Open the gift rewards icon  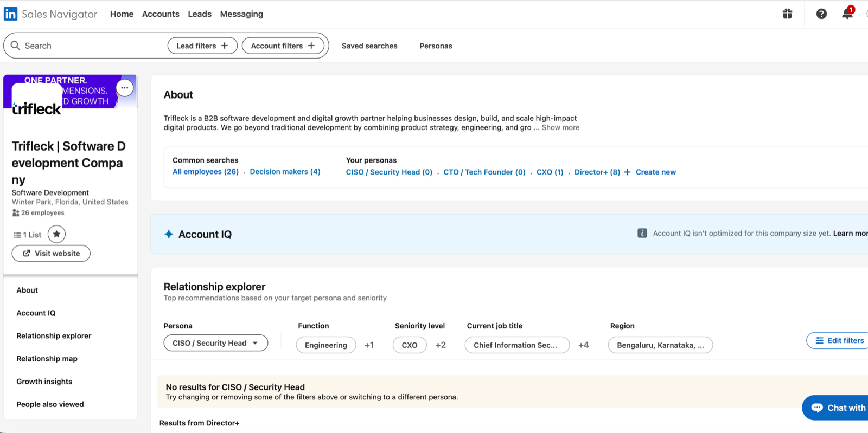tap(787, 14)
